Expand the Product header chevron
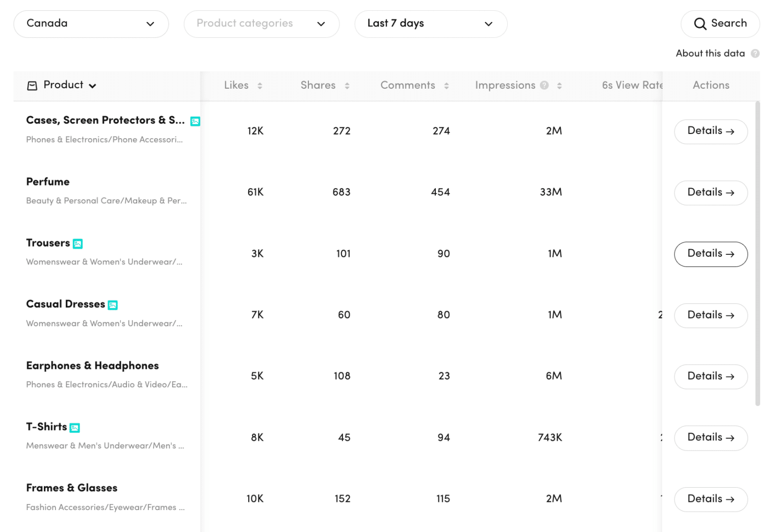Screen dimensions: 783x532 [x=93, y=85]
